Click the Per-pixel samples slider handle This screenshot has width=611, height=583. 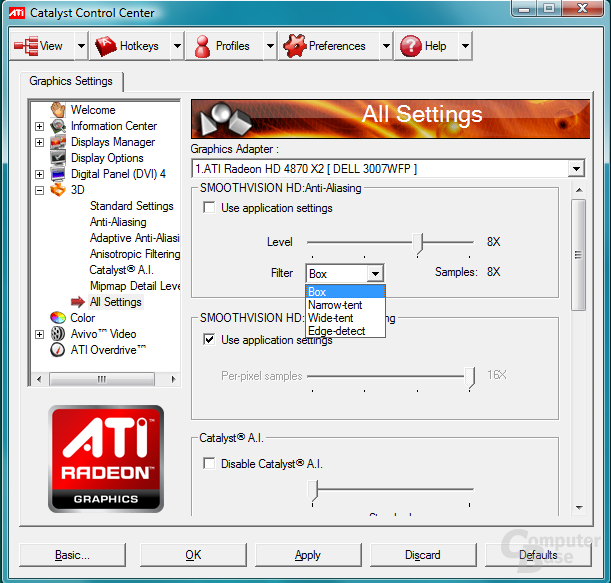pos(470,378)
